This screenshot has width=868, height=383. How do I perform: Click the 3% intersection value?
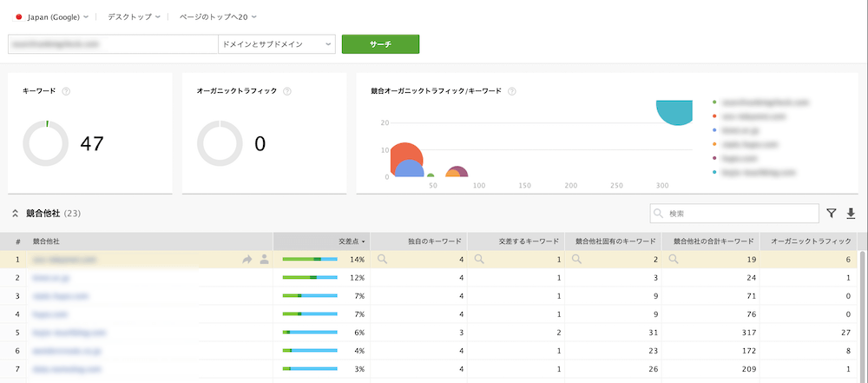359,368
